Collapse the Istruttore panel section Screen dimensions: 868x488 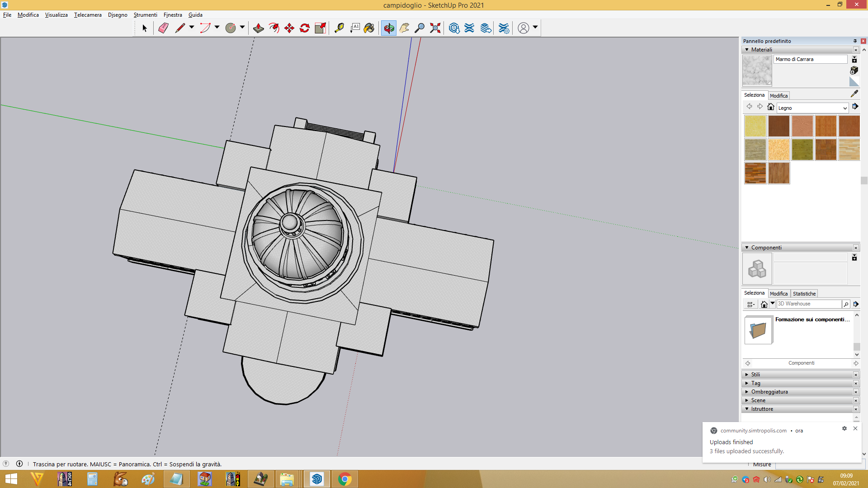[747, 409]
